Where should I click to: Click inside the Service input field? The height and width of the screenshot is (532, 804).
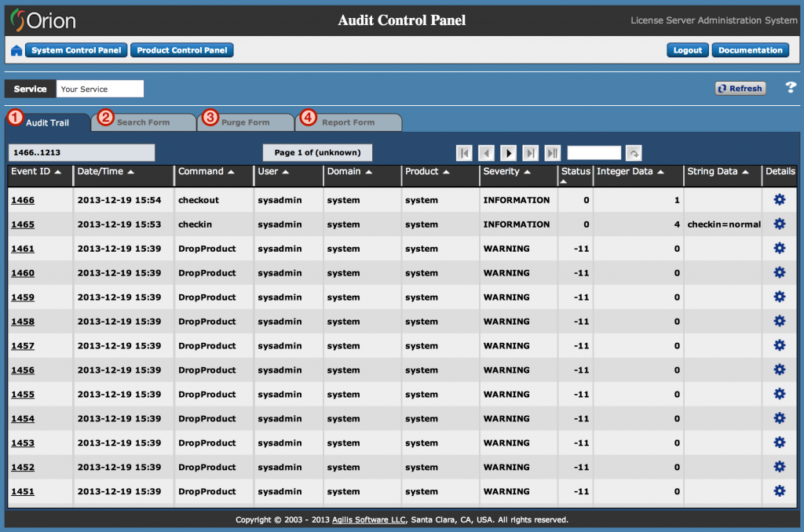pos(100,89)
